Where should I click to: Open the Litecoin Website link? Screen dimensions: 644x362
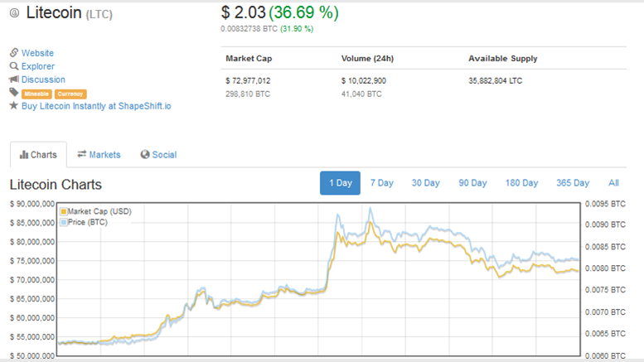[x=37, y=53]
